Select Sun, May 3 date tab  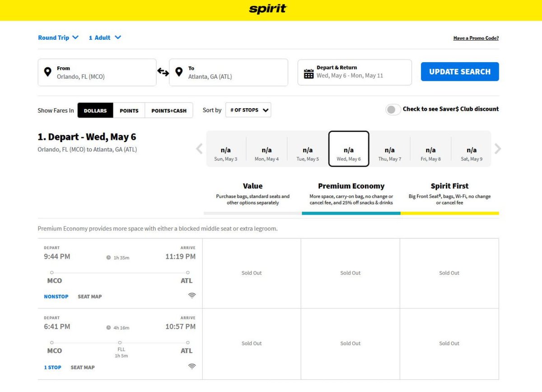tap(225, 149)
